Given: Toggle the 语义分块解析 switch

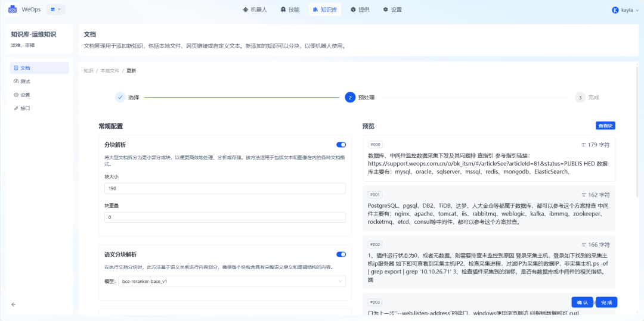Looking at the screenshot, I should coord(341,254).
